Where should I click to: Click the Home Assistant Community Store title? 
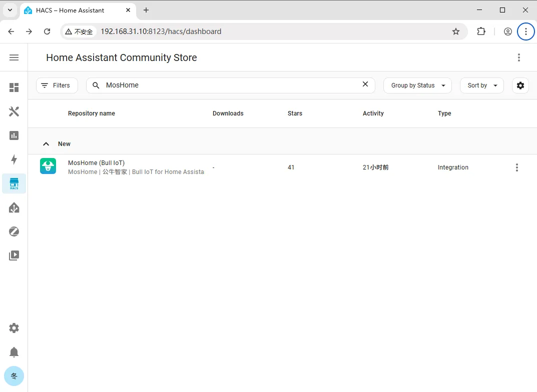tap(122, 57)
